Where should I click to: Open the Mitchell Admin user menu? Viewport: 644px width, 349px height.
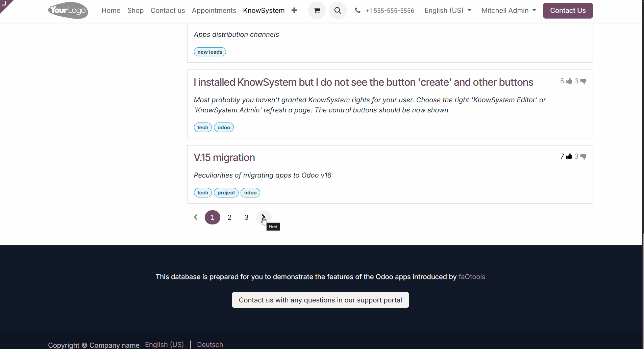click(509, 10)
